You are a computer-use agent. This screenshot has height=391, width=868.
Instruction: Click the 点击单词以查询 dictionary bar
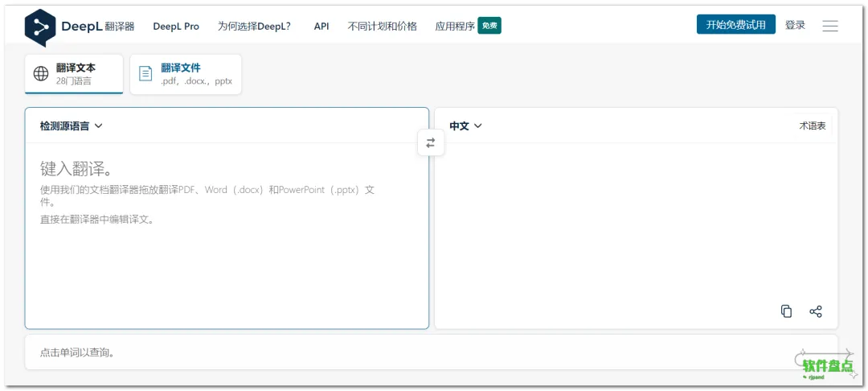[432, 352]
